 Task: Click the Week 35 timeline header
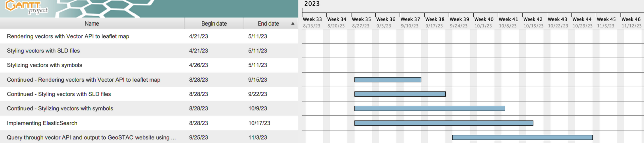pyautogui.click(x=361, y=19)
